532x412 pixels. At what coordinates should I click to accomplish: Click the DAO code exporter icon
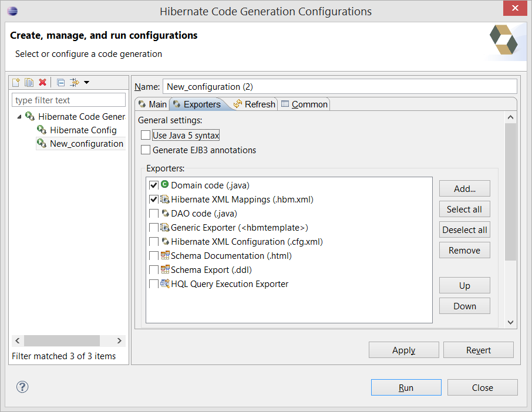[x=165, y=213]
